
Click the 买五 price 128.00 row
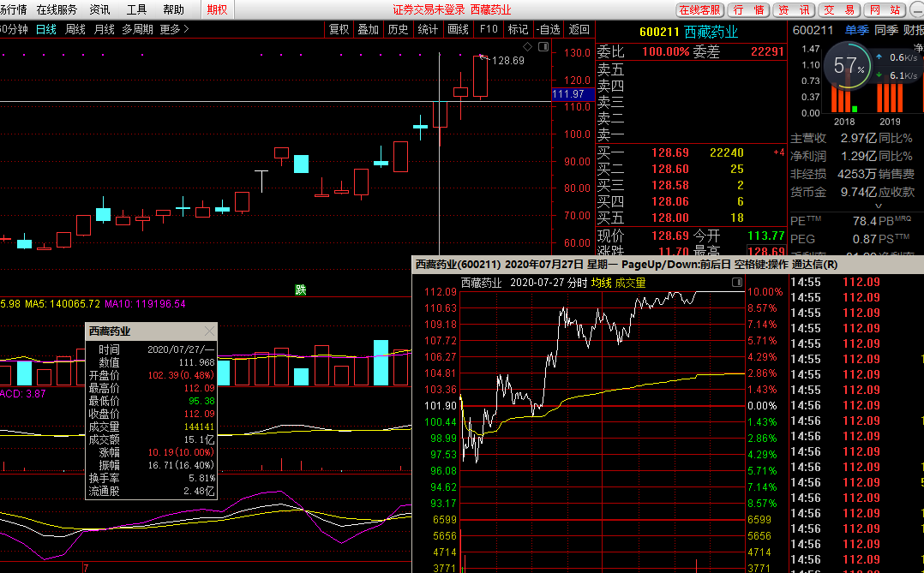coord(691,218)
